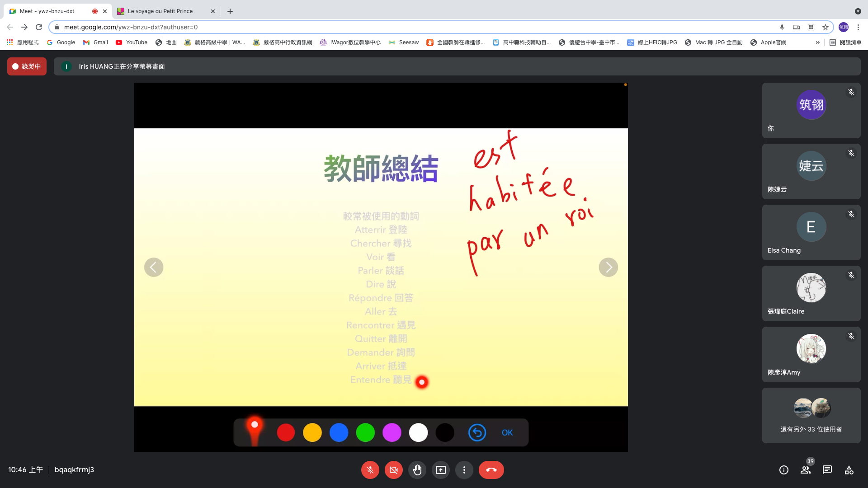The image size is (868, 488).
Task: Go to next slide arrow
Action: [x=608, y=267]
